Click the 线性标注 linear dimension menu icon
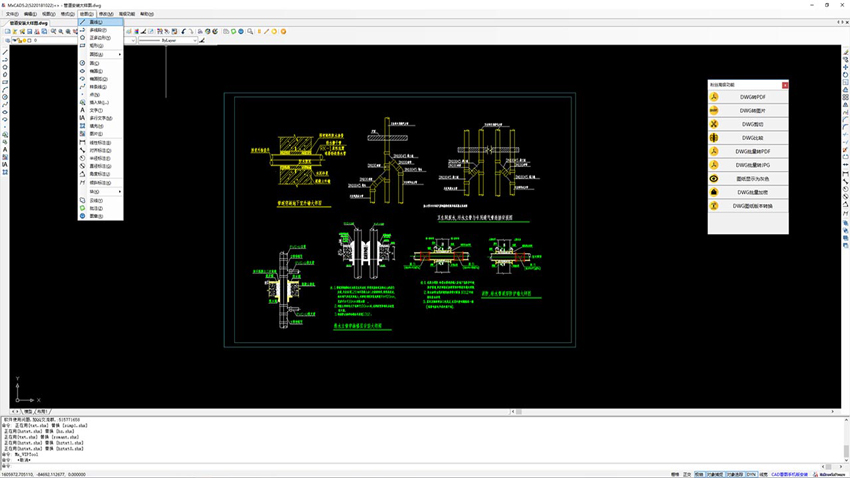Screen dimensions: 850x478 tap(82, 143)
